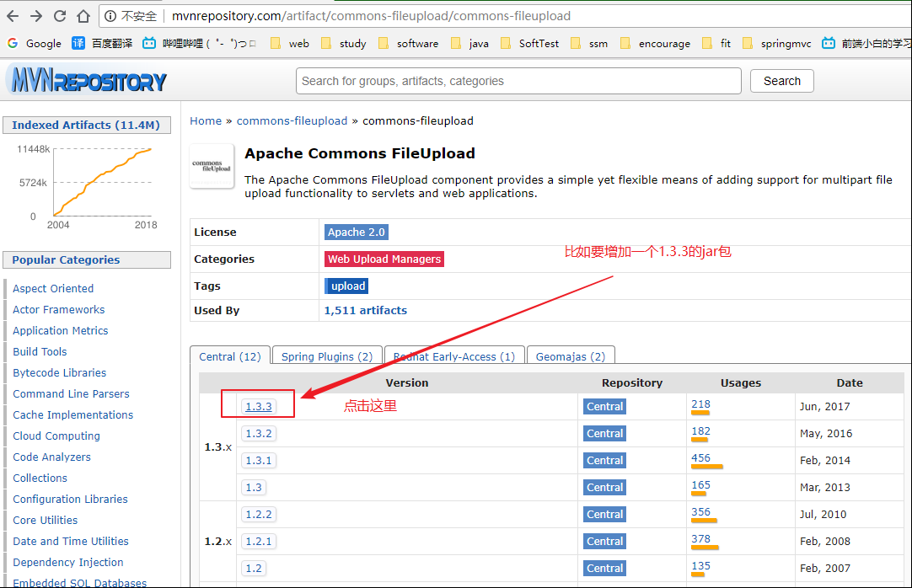Open the SoftTest bookmarks folder
The image size is (912, 588).
(x=530, y=44)
